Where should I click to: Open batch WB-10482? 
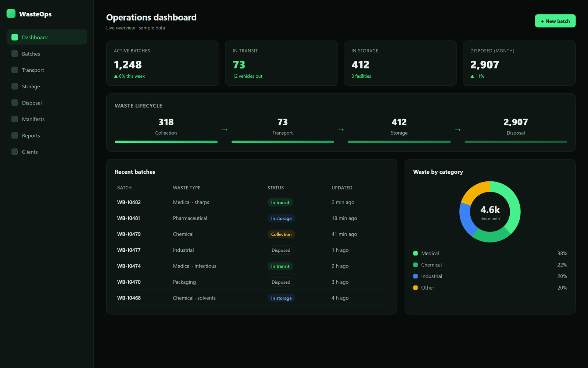[129, 202]
